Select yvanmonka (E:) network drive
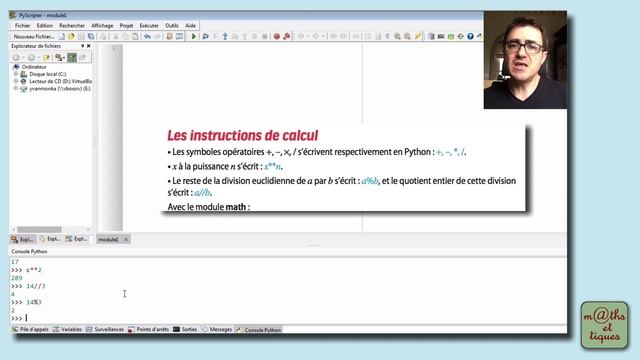 tap(60, 89)
